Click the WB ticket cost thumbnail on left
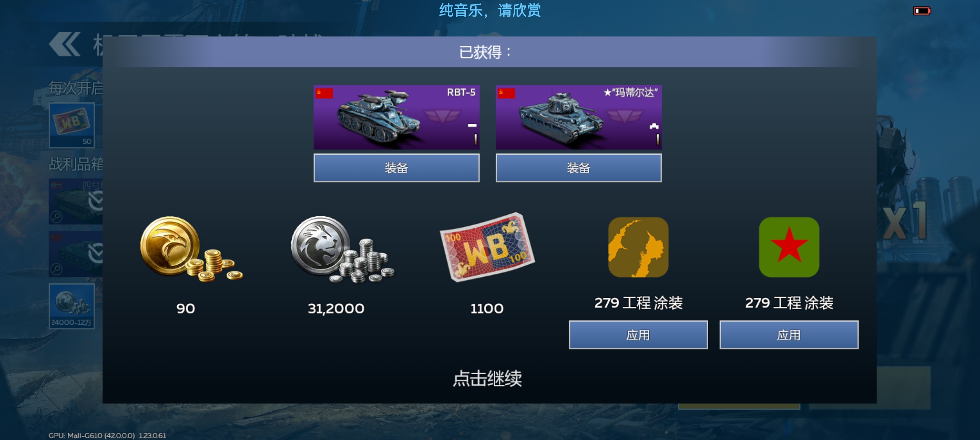Image resolution: width=980 pixels, height=440 pixels. [x=72, y=125]
